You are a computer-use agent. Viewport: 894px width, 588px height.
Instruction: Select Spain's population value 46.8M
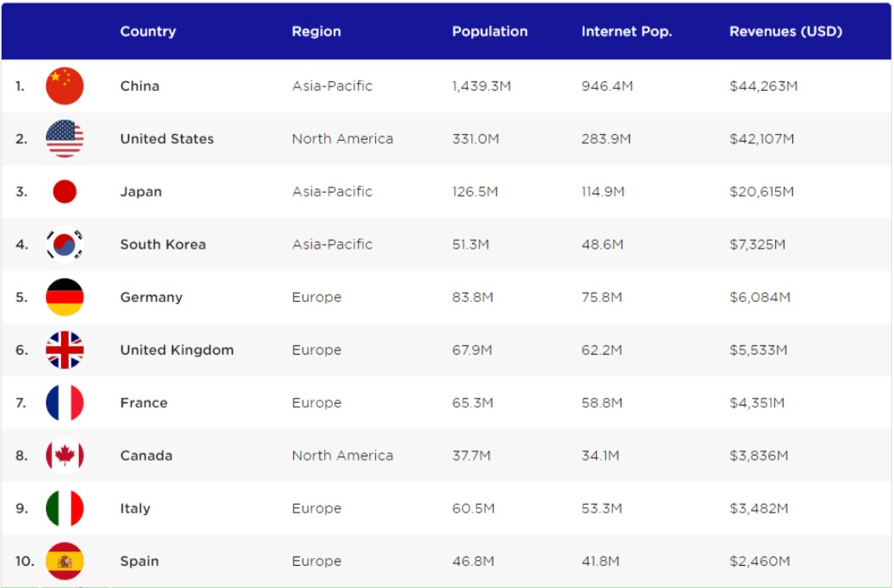[x=473, y=561]
